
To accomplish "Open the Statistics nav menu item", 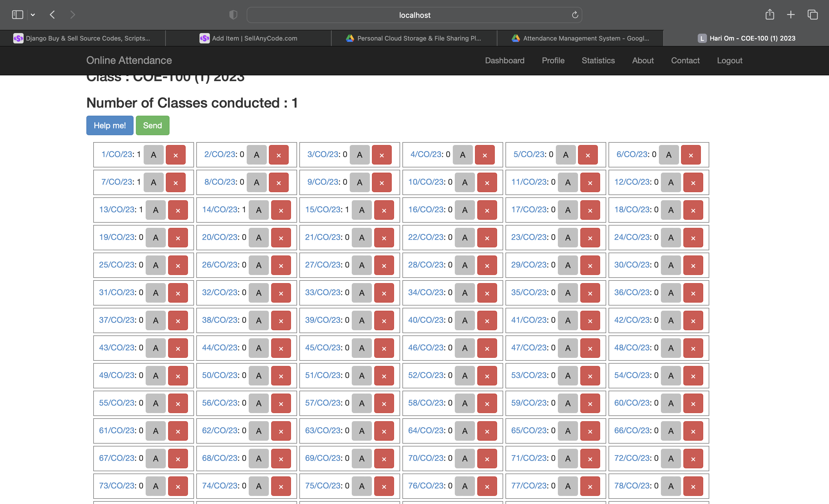I will point(598,60).
